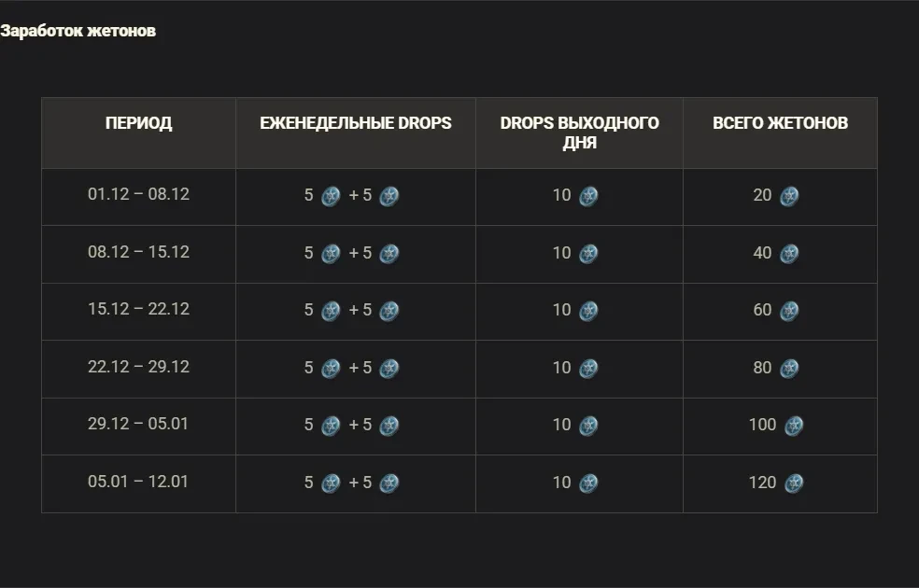
Task: Click the DROPS ВЫХОДНОГО ДНЯ column header
Action: tap(579, 133)
